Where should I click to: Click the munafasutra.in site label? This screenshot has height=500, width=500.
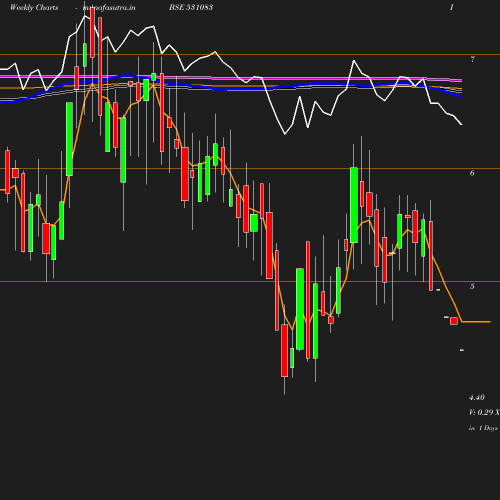click(109, 7)
